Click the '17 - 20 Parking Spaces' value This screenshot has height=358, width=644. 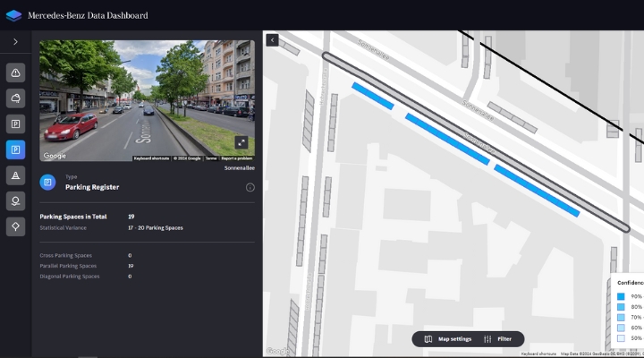tap(156, 227)
